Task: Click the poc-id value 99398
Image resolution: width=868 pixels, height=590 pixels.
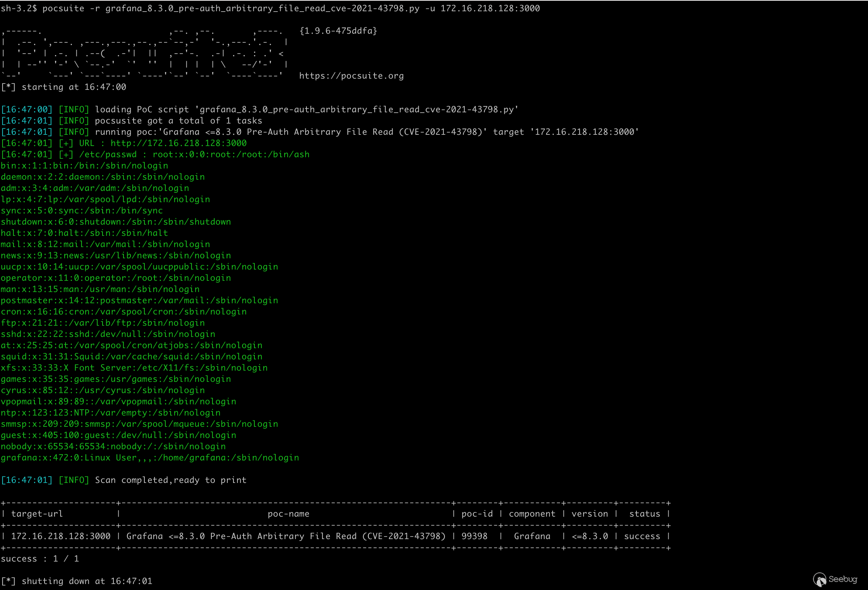Action: click(x=474, y=536)
